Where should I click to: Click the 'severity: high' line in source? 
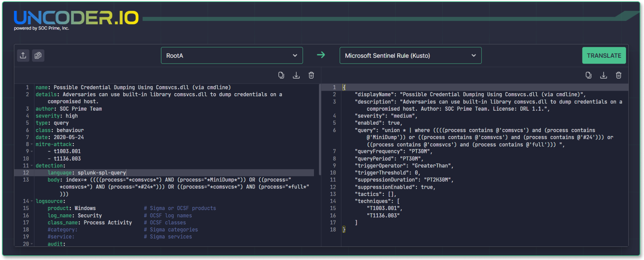pyautogui.click(x=57, y=116)
